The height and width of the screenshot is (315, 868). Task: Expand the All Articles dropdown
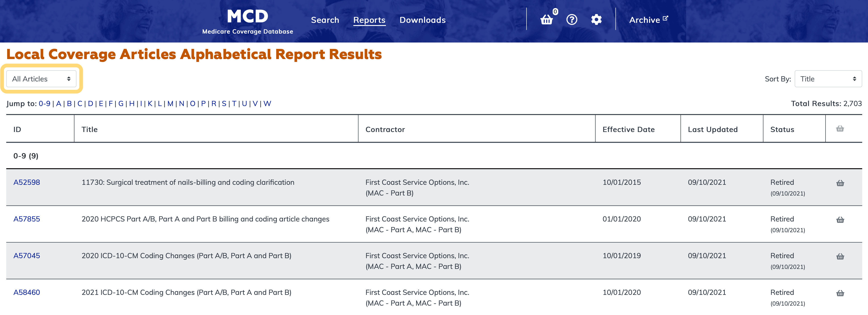click(x=41, y=79)
